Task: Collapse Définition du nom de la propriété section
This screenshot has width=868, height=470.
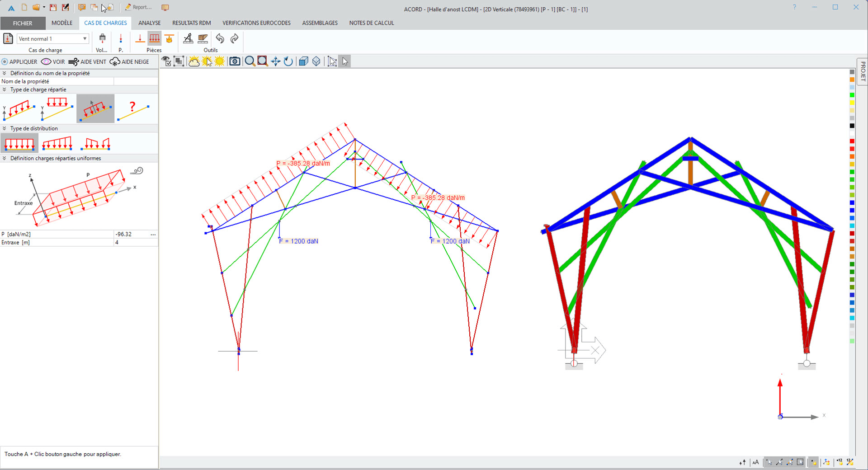Action: point(4,73)
